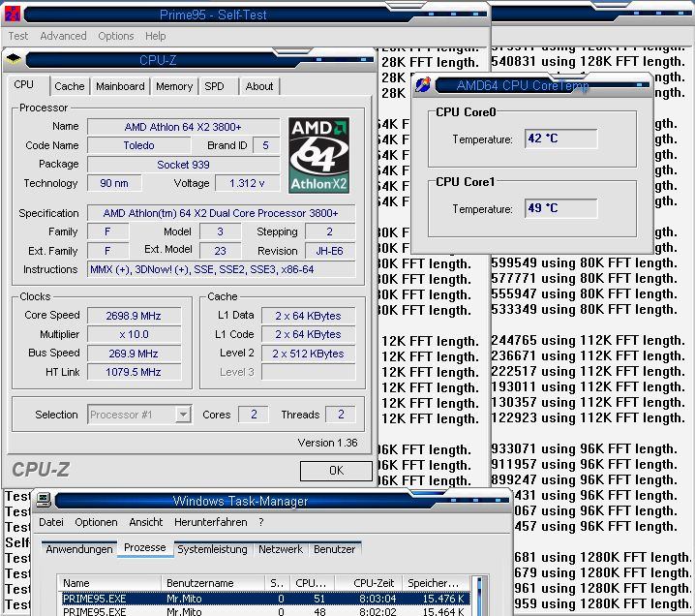This screenshot has width=695, height=616.
Task: Switch to the About tab in CPU-Z
Action: [259, 86]
